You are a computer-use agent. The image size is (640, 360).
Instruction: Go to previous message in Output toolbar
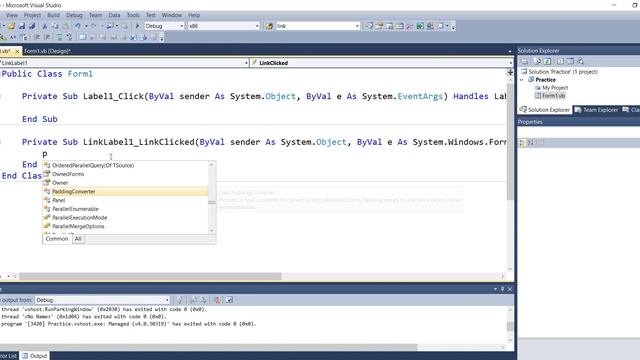tap(193, 300)
